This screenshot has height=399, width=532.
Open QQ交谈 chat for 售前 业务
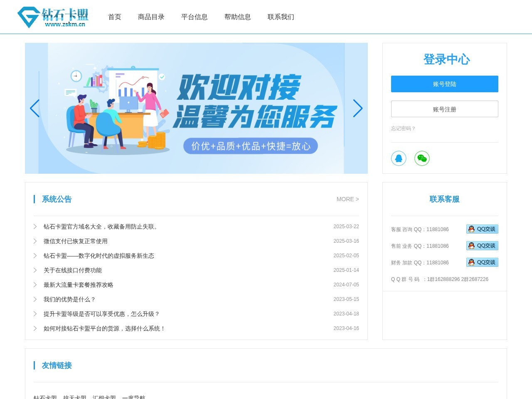[482, 246]
